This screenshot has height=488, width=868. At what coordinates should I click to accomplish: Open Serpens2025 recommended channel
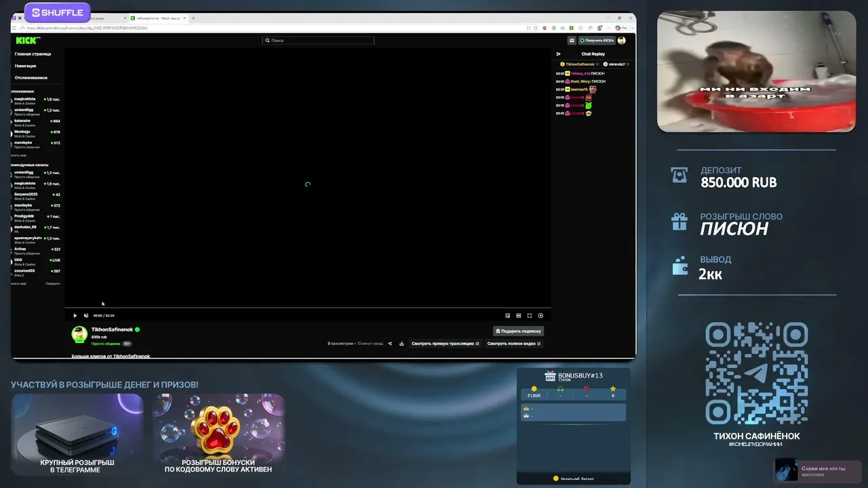point(37,195)
